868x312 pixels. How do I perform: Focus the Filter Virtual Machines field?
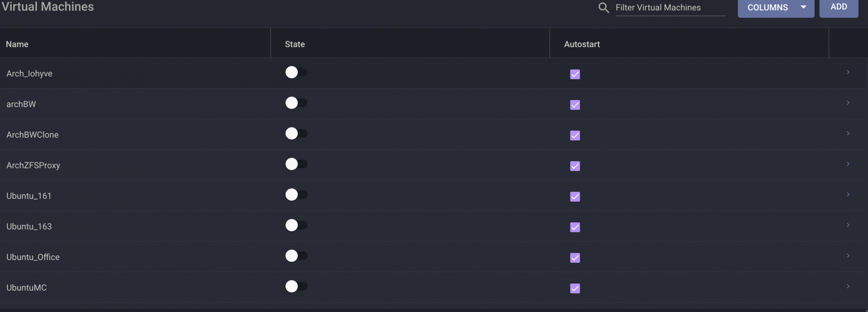pos(670,8)
